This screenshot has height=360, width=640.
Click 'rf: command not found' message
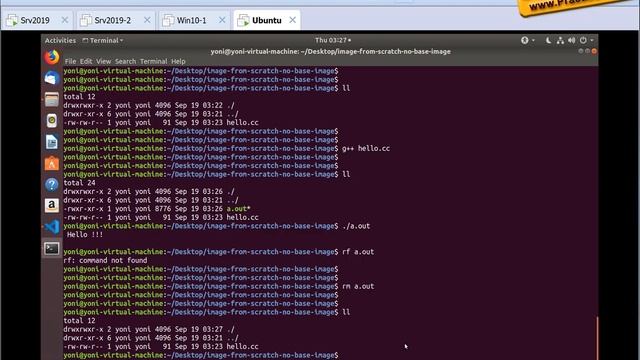tap(105, 260)
